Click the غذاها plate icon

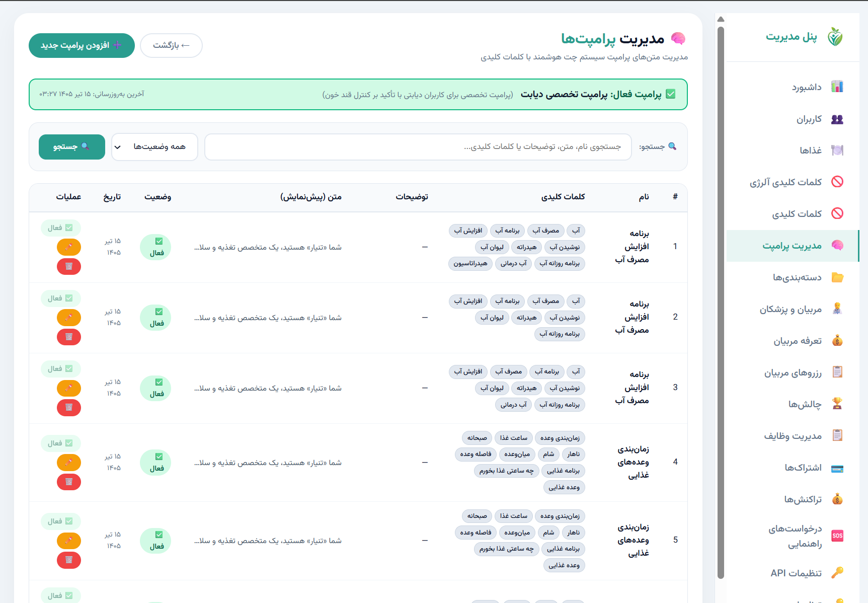(837, 150)
